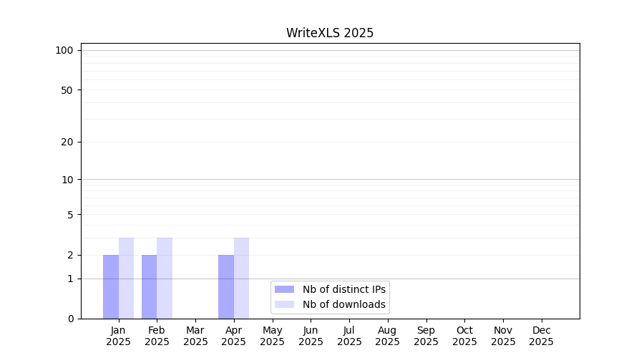Pick the February downloads bar

pos(165,278)
